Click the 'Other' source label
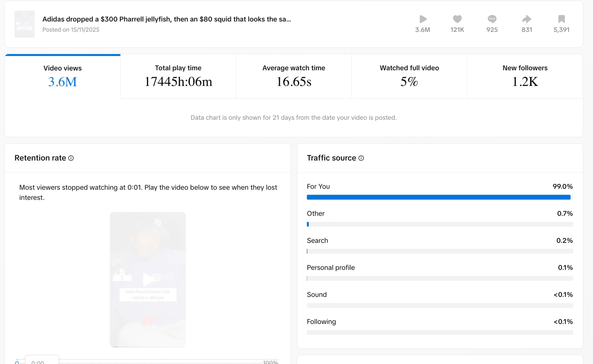 point(315,213)
